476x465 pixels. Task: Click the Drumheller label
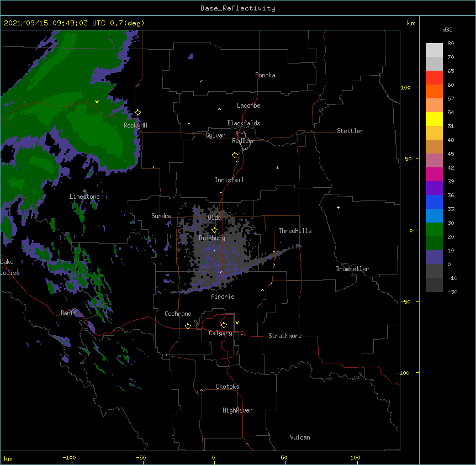pyautogui.click(x=352, y=269)
